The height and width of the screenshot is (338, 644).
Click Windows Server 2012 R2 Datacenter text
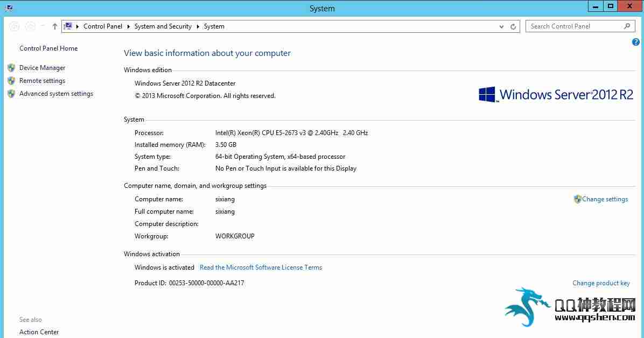(185, 83)
